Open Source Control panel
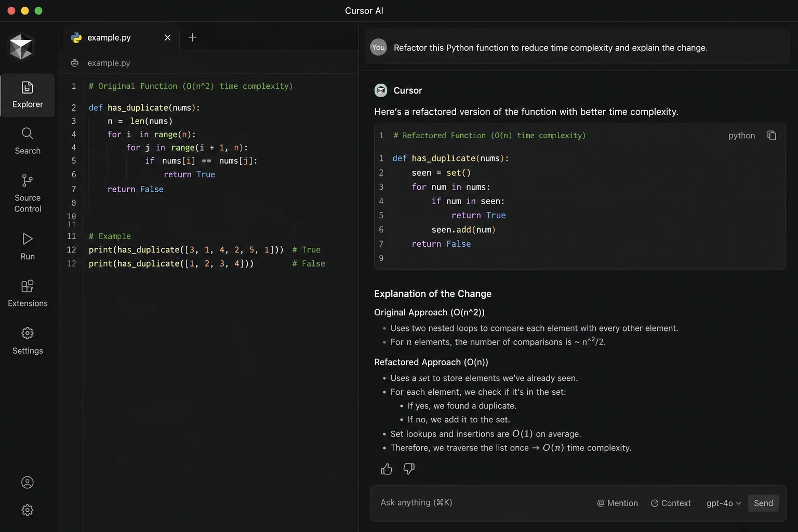Image resolution: width=798 pixels, height=532 pixels. point(28,193)
